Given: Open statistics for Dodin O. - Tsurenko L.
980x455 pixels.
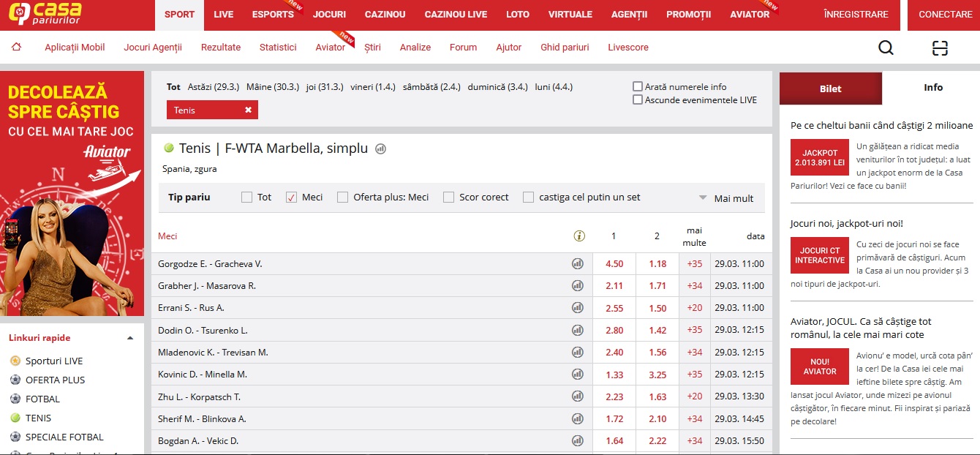Looking at the screenshot, I should (578, 330).
